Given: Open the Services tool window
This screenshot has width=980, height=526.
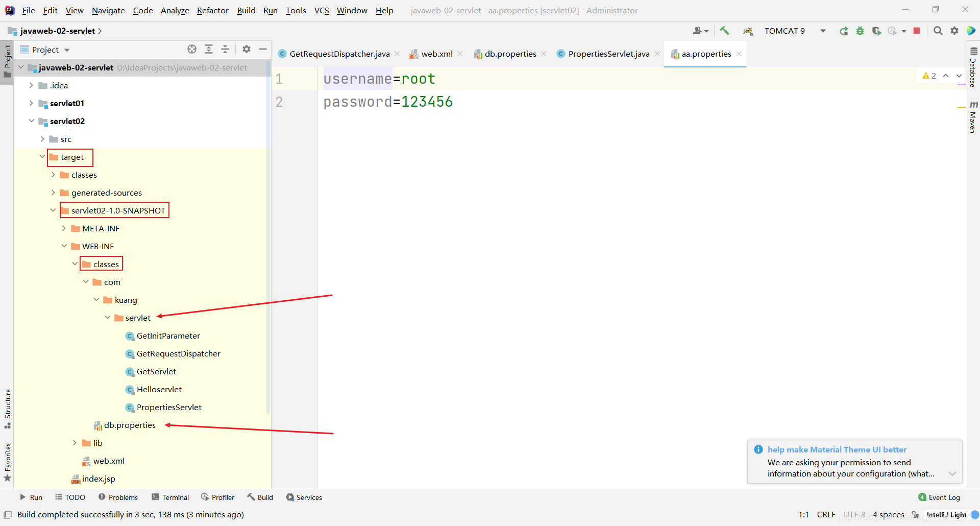Looking at the screenshot, I should pos(304,497).
